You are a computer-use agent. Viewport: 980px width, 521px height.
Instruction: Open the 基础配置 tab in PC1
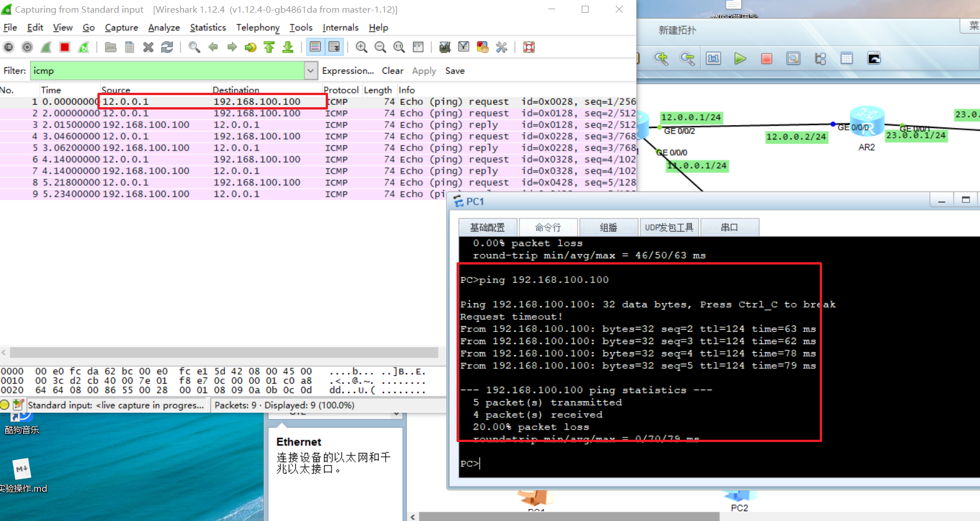487,228
